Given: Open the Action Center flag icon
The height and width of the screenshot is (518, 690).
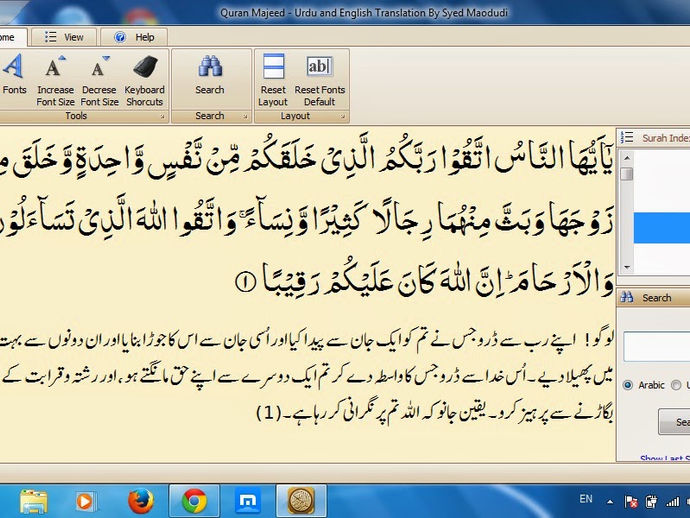Looking at the screenshot, I should (631, 502).
